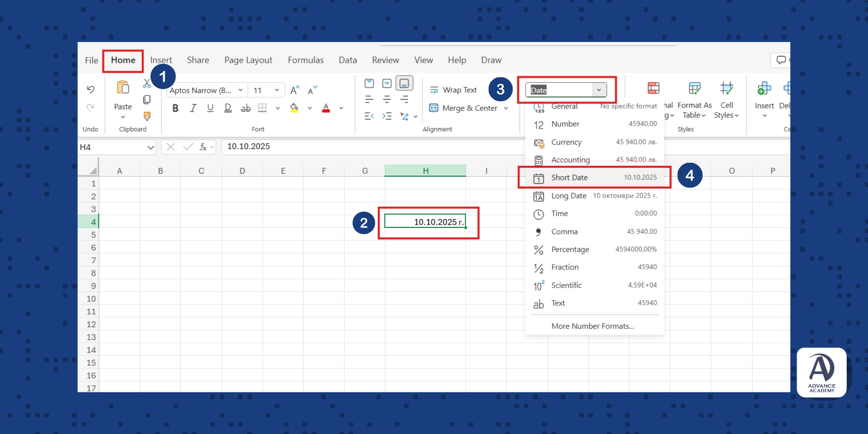868x434 pixels.
Task: Choose Short Date from the format list
Action: tap(594, 178)
